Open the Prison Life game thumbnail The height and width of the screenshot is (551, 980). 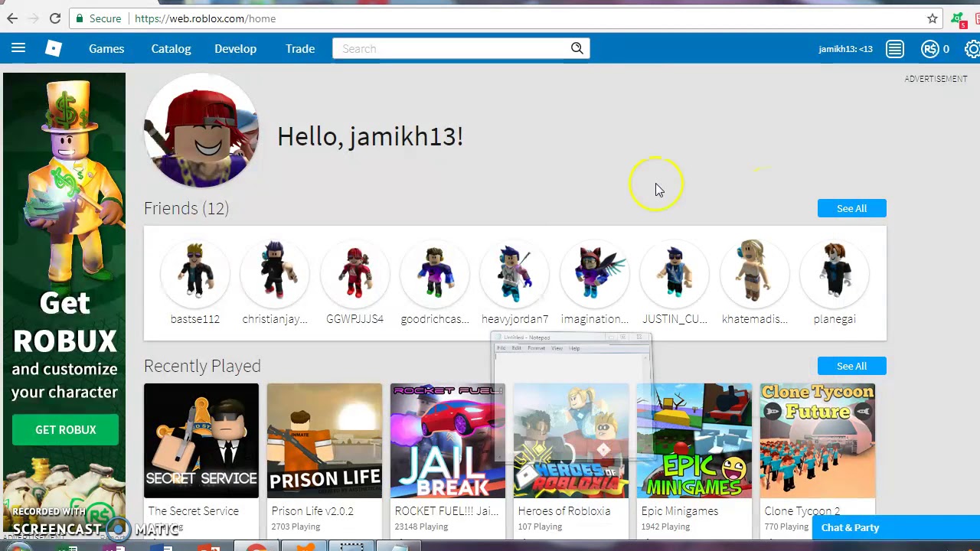325,441
